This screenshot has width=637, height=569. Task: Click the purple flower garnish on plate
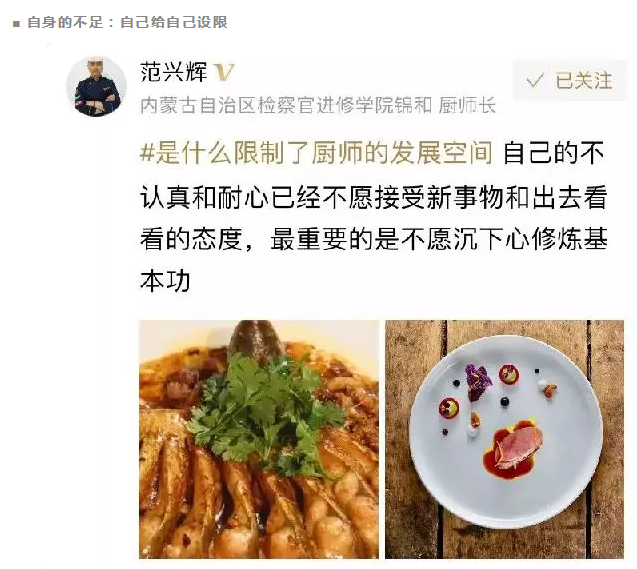tap(479, 376)
